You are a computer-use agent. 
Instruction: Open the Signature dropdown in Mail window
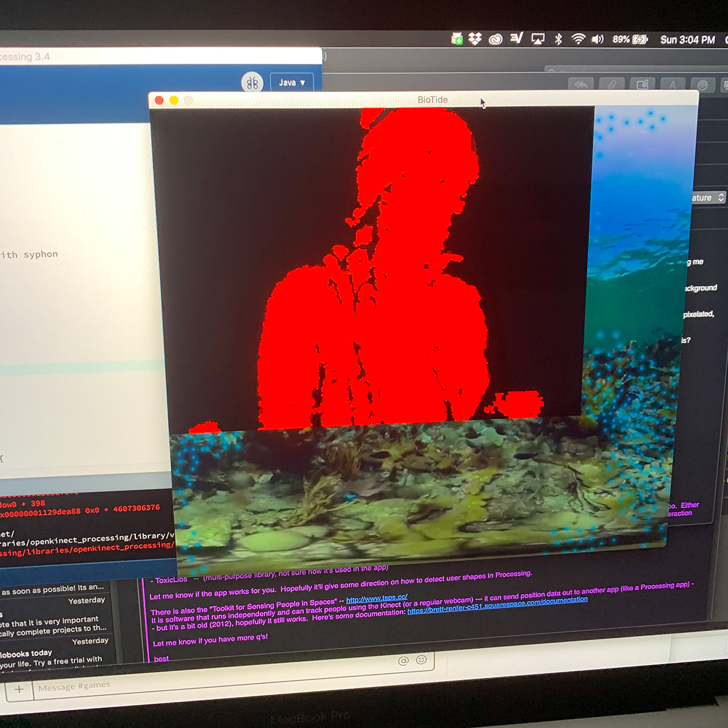point(708,198)
